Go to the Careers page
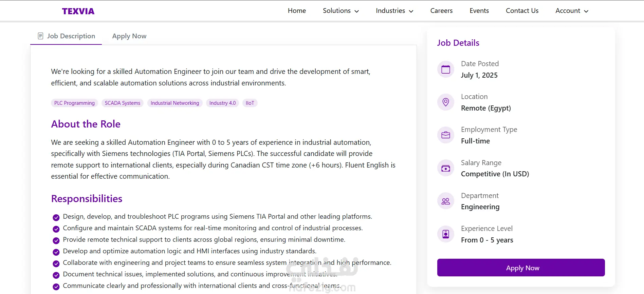This screenshot has height=294, width=644. tap(441, 11)
